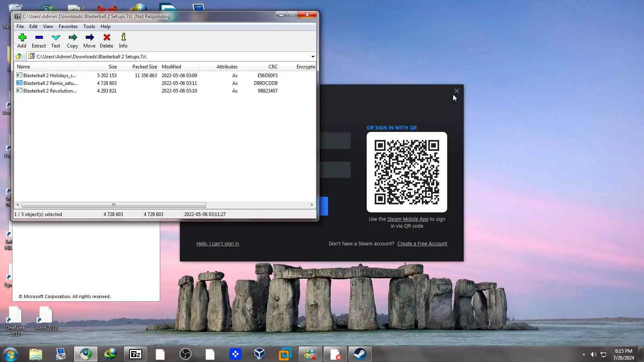Click the Extract toolbar button

click(x=39, y=41)
